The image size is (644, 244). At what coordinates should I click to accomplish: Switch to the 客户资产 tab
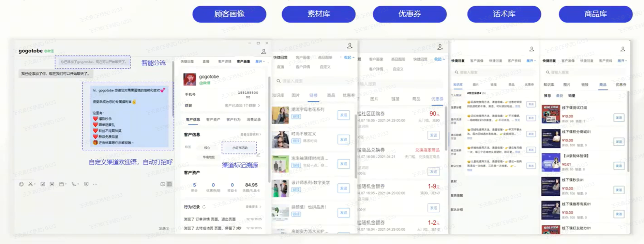click(213, 119)
